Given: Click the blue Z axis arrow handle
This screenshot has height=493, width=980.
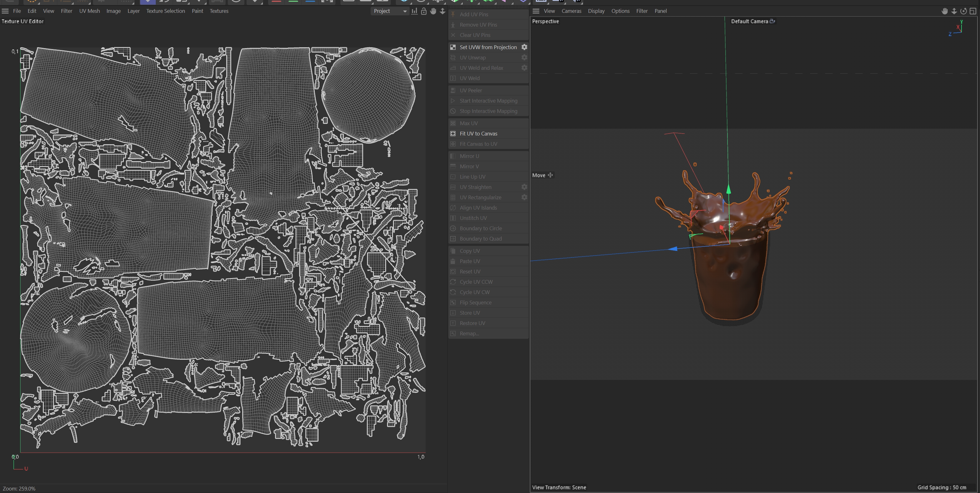Looking at the screenshot, I should point(673,249).
